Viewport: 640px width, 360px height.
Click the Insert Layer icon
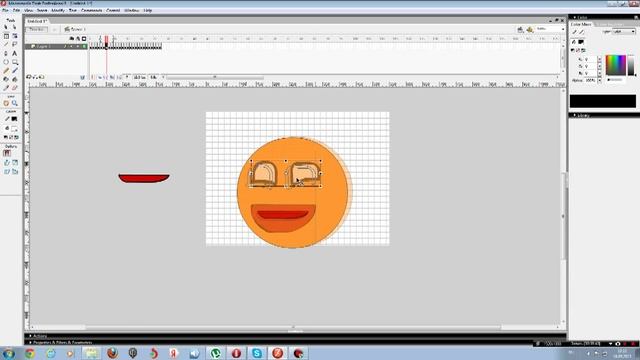pyautogui.click(x=29, y=77)
